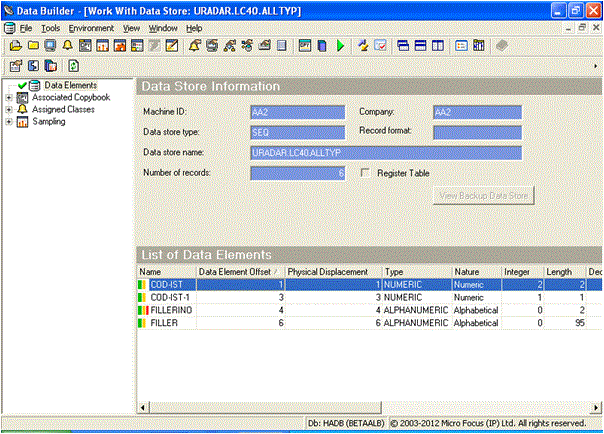Click the list's horizontal scrollbar right arrow
Screen dimensions: 604x434
(597, 407)
